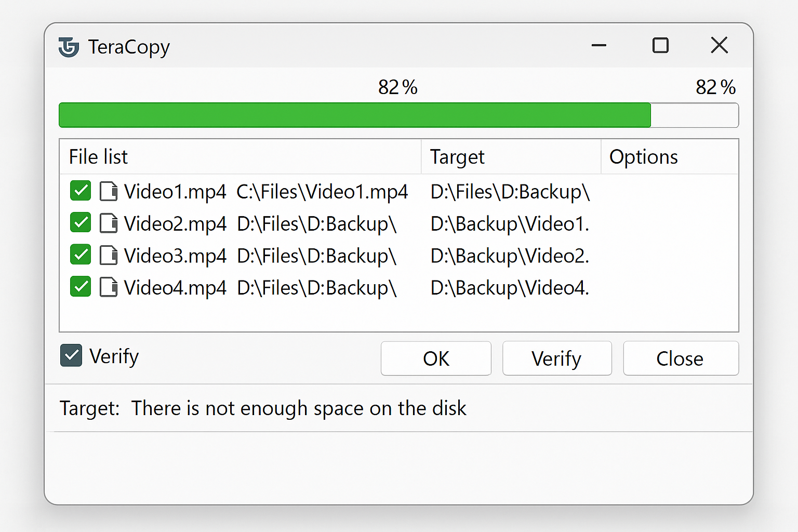Click the Verify button
The image size is (798, 532).
point(556,358)
